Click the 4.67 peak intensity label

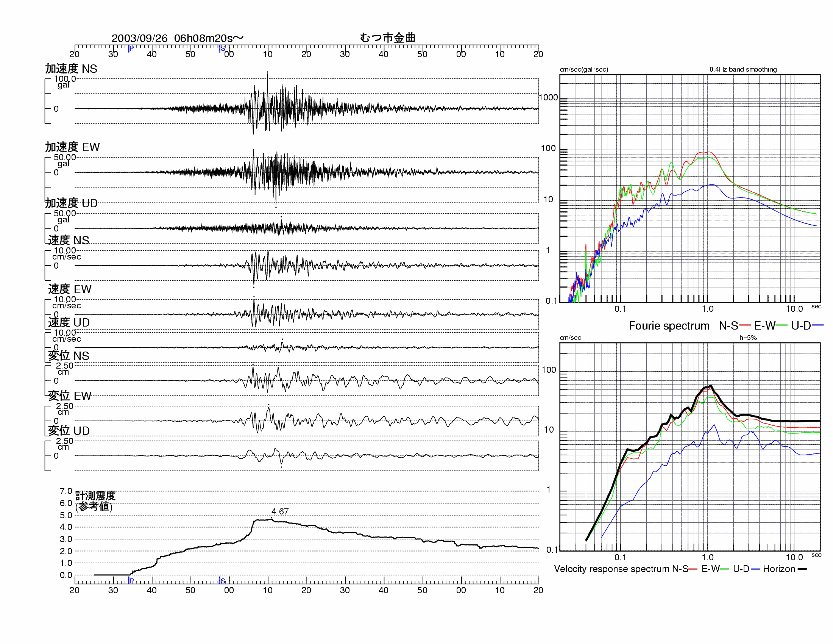tap(280, 512)
